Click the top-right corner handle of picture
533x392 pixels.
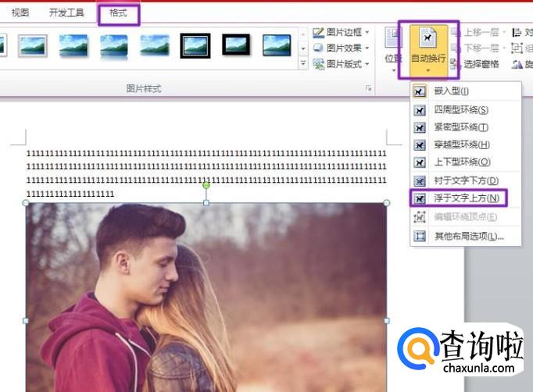click(x=387, y=203)
